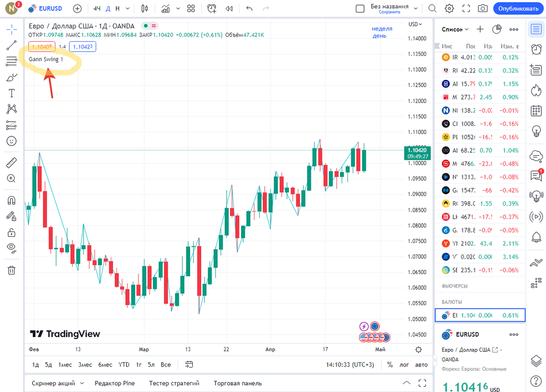Add symbol to compare with plus icon
Screen dimensions: 546x392
[77, 8]
